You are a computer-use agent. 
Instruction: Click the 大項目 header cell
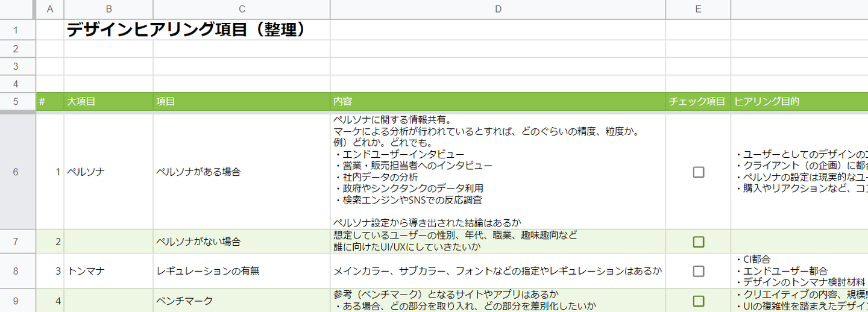(108, 102)
